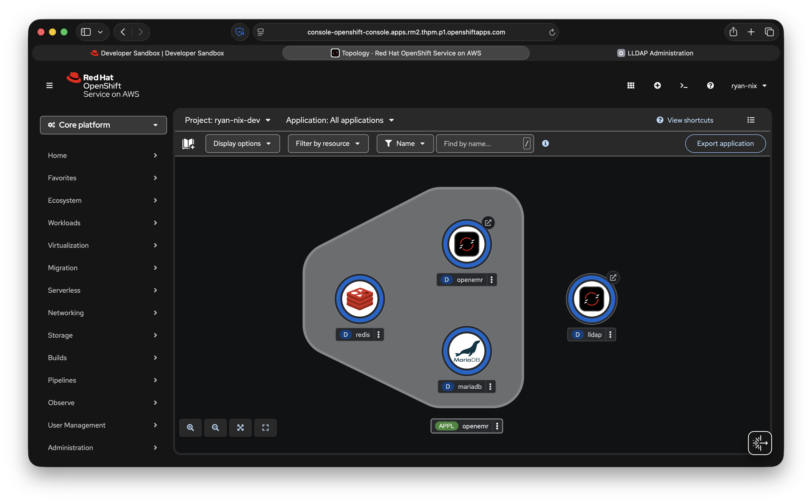Click fit to screen icon

click(x=240, y=427)
